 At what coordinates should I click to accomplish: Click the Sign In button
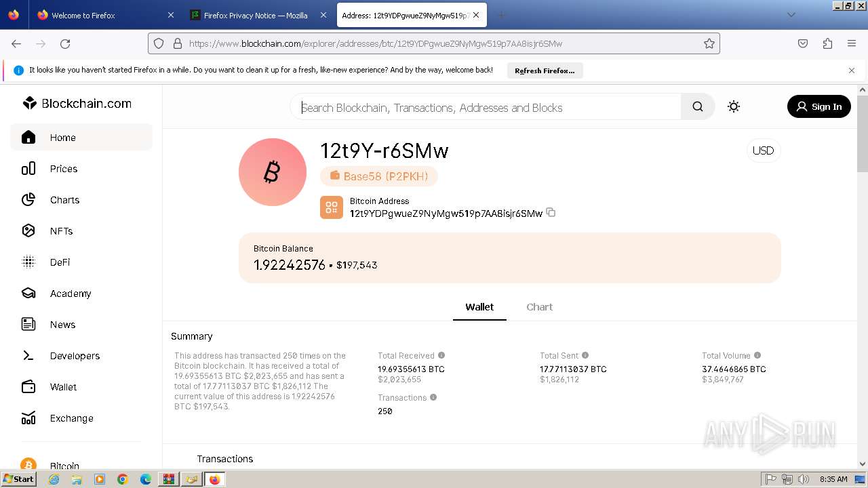click(x=818, y=106)
